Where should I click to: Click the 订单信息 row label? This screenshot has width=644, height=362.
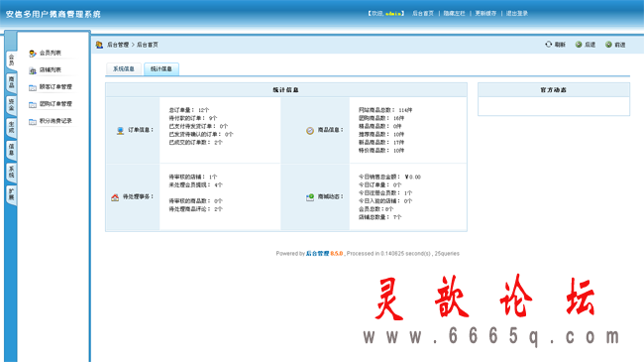click(141, 130)
